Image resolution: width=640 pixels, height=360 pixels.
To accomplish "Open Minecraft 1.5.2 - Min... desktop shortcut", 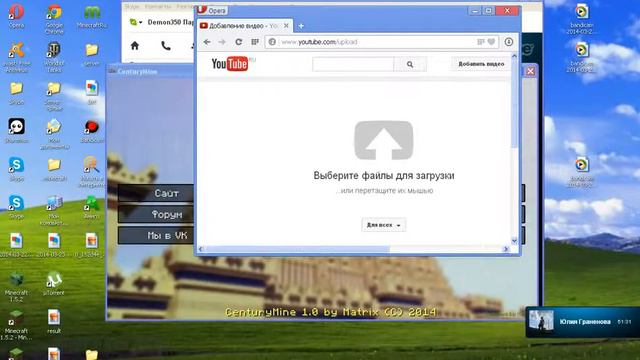I will tap(16, 326).
